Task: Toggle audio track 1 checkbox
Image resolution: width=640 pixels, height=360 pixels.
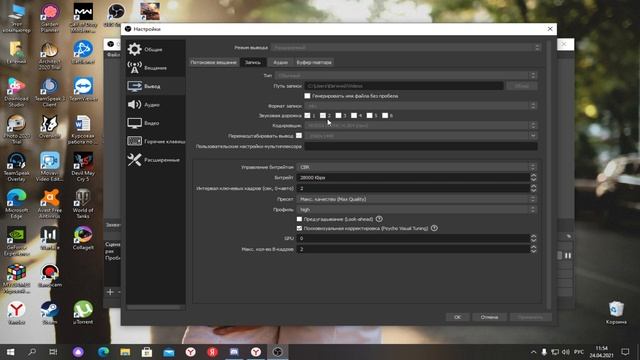Action: point(307,116)
